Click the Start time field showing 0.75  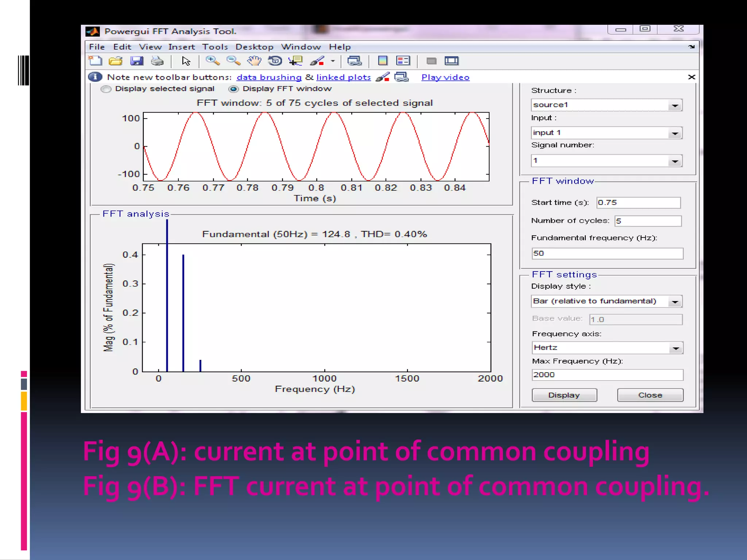[x=638, y=203]
